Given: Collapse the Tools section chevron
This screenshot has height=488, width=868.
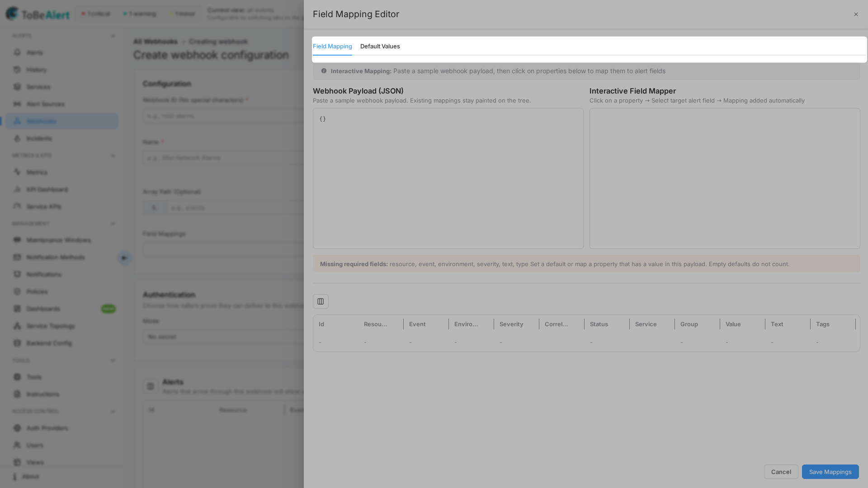Looking at the screenshot, I should [x=113, y=361].
